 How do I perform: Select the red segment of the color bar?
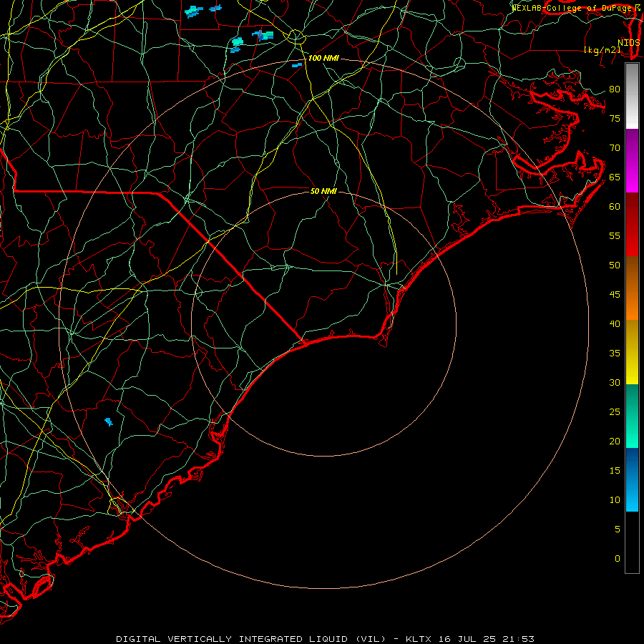632,224
